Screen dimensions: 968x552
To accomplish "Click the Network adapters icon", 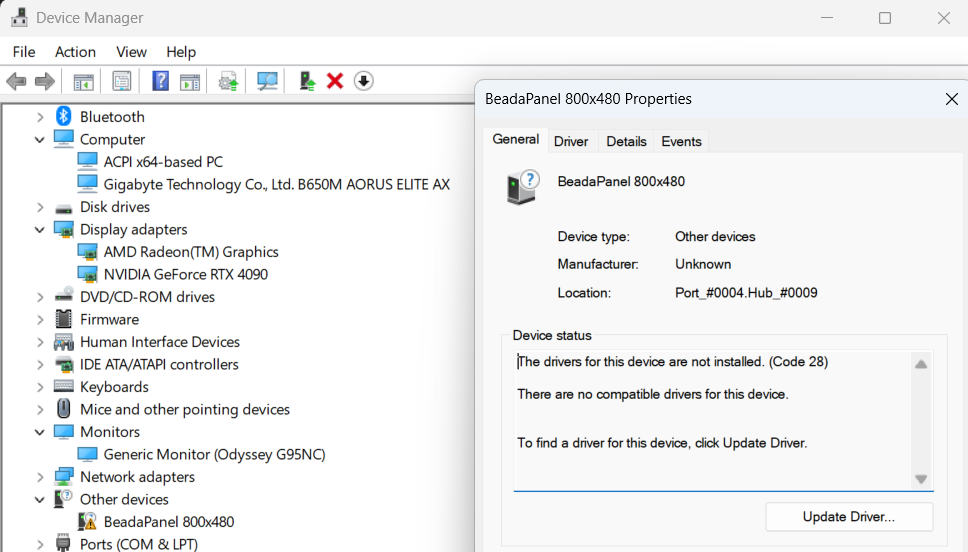I will coord(64,477).
